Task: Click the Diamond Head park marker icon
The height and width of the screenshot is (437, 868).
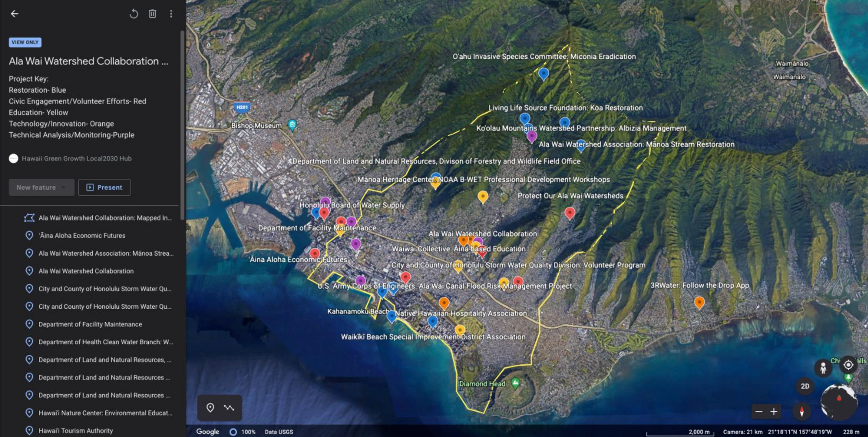Action: click(x=515, y=383)
